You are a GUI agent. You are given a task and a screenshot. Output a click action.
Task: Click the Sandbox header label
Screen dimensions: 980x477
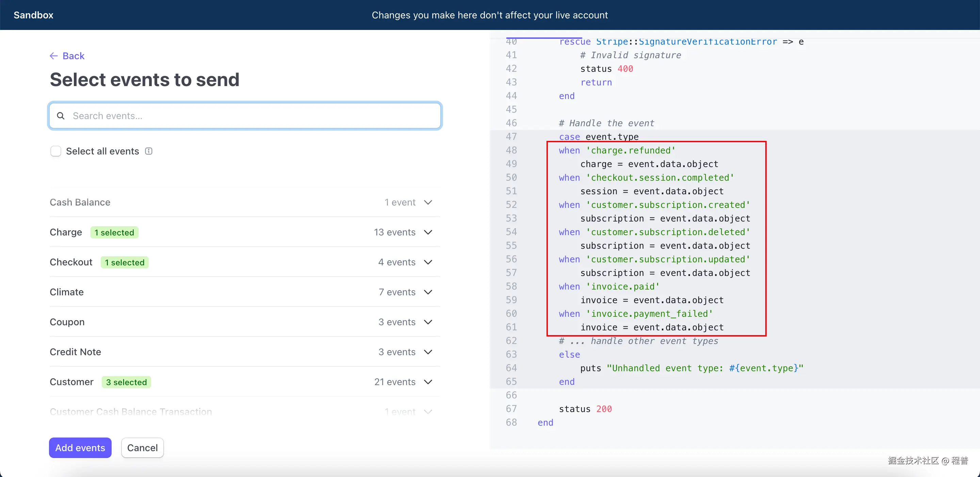click(x=33, y=15)
